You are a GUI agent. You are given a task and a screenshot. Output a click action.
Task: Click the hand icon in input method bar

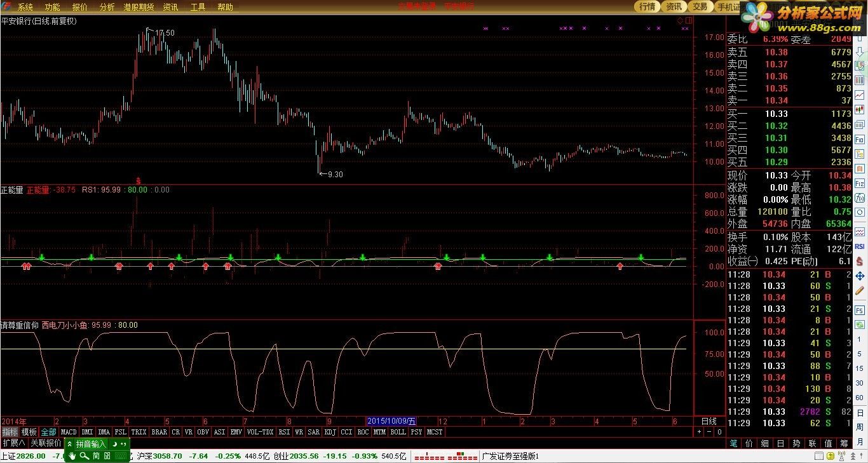tap(72, 455)
